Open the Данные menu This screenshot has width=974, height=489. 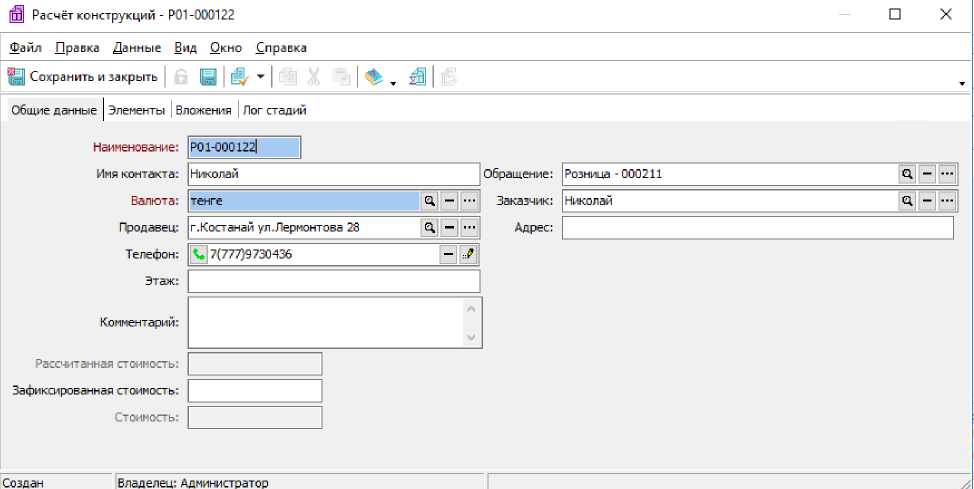[137, 48]
